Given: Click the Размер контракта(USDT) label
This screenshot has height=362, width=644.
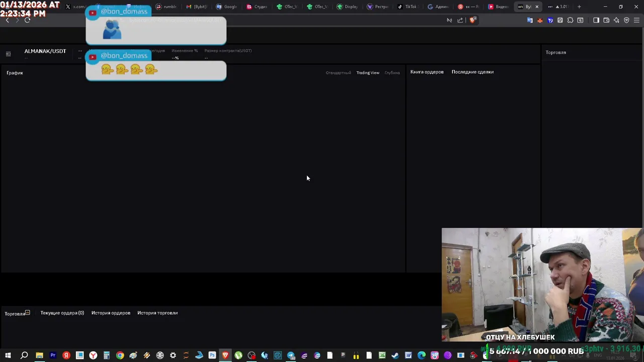Looking at the screenshot, I should point(228,51).
